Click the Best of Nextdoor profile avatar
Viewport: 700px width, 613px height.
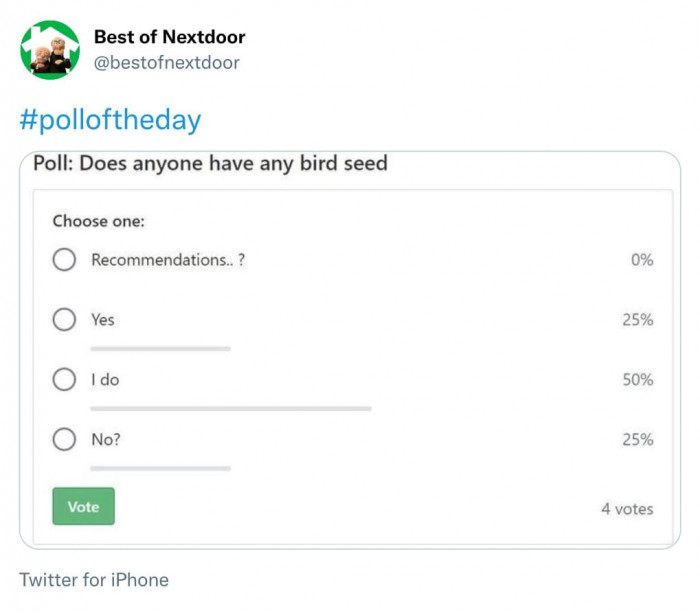click(50, 49)
